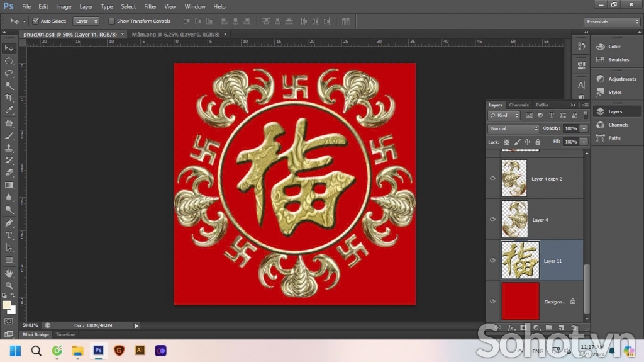Select the Zoom tool
The image size is (644, 362).
(9, 285)
